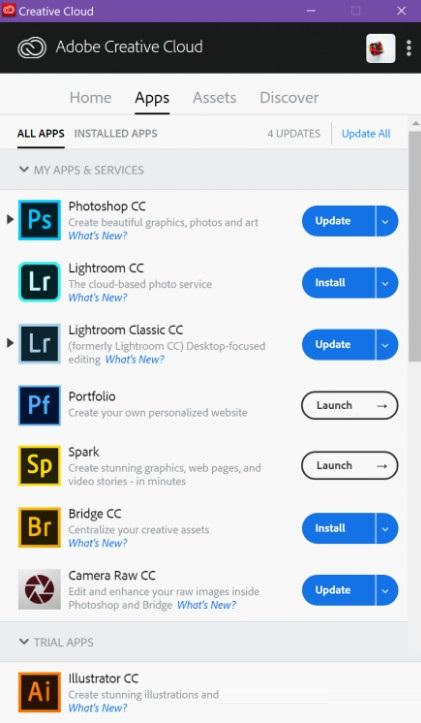421x723 pixels.
Task: Select the Apps tab
Action: pyautogui.click(x=152, y=98)
